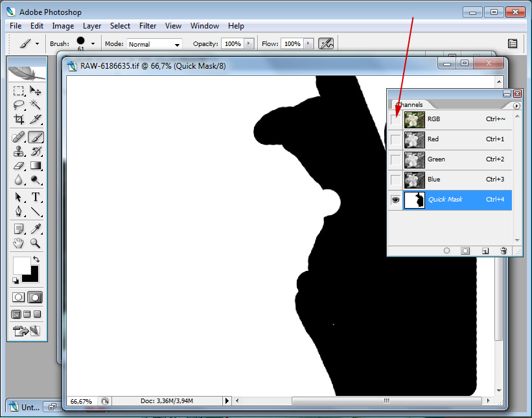Open the Filter menu
This screenshot has height=418, width=532.
148,26
